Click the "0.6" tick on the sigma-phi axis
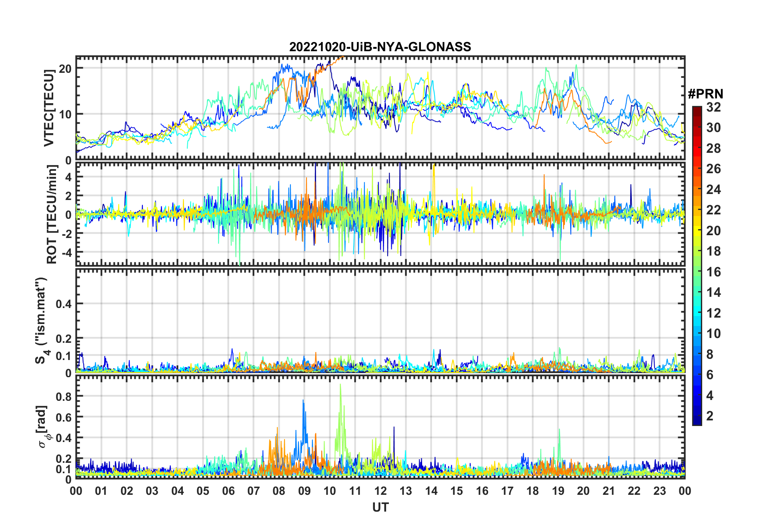The image size is (761, 532). [64, 417]
